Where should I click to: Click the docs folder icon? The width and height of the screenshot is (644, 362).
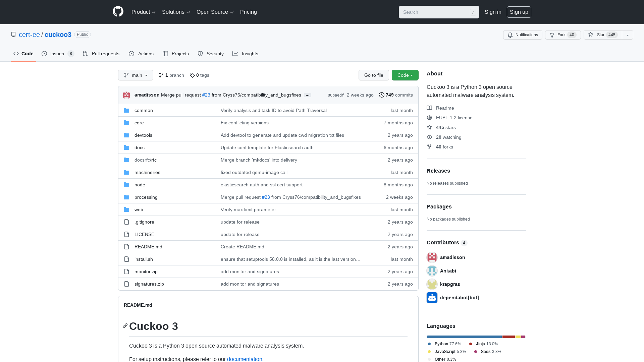click(126, 147)
